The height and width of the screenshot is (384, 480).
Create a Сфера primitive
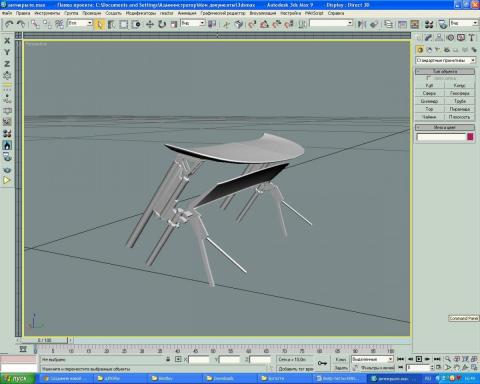click(429, 93)
